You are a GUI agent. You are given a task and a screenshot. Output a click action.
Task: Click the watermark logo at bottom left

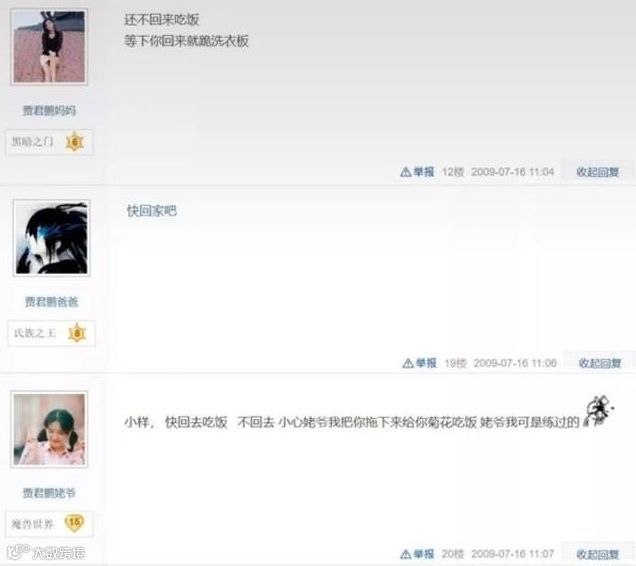coord(46,553)
